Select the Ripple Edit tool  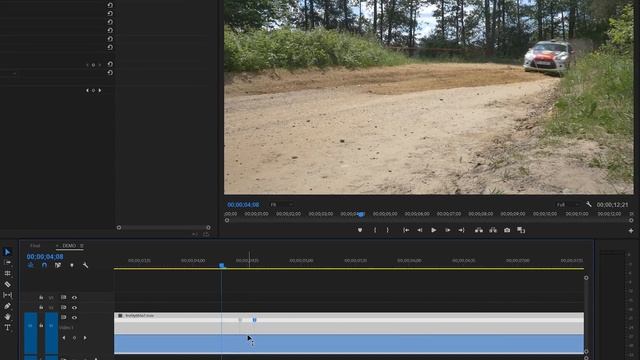click(7, 273)
